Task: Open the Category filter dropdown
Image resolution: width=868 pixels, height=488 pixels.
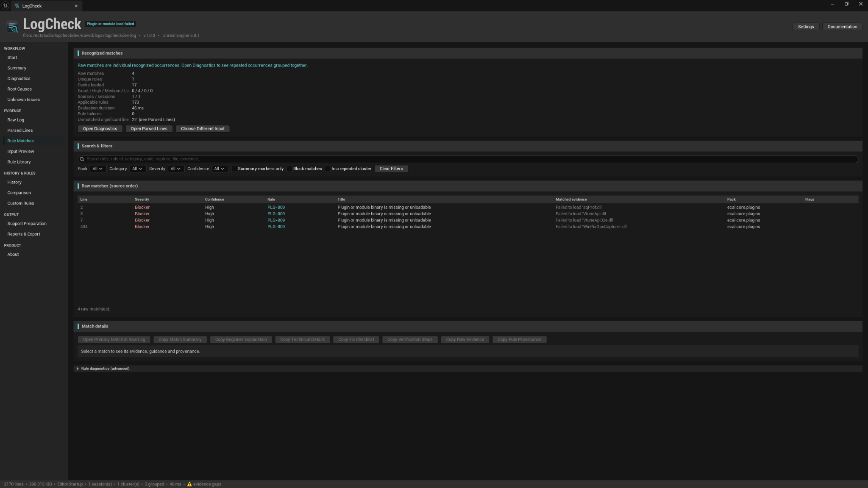Action: [x=137, y=169]
